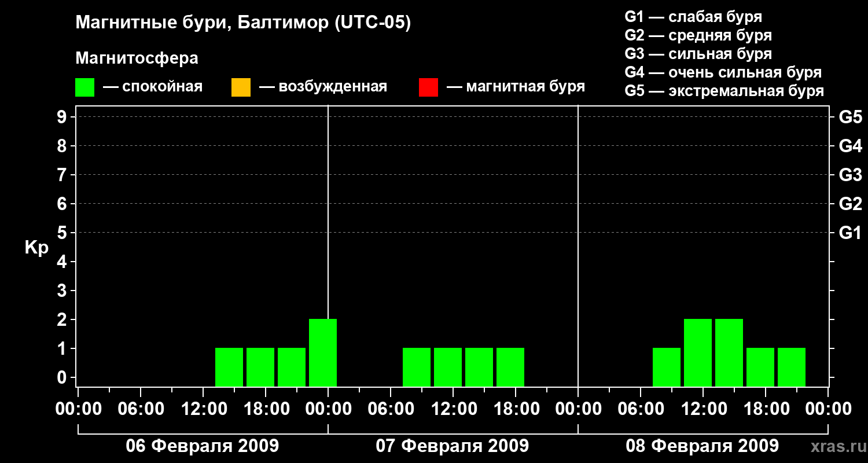Viewport: 868px width, 463px height.
Task: Click the Kp 2 bar above 12:00 on 08 Февраля
Action: 698,352
